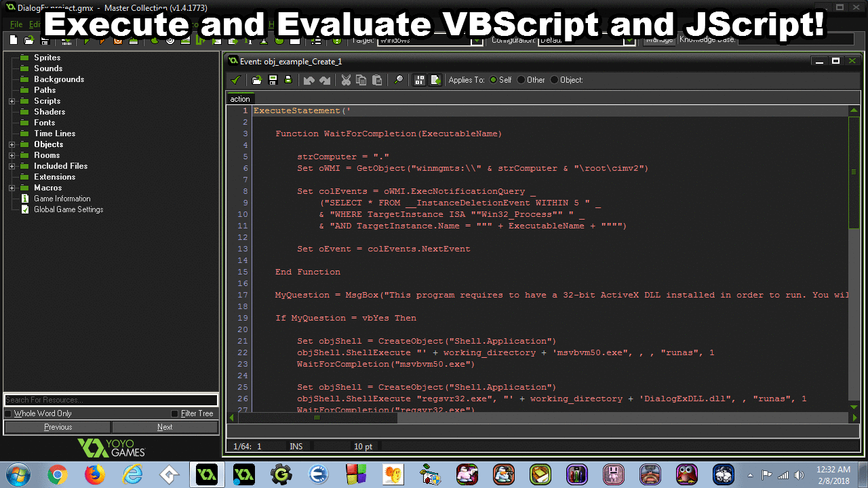Click the save to file floppy icon in editor
The height and width of the screenshot is (488, 868).
tap(273, 80)
